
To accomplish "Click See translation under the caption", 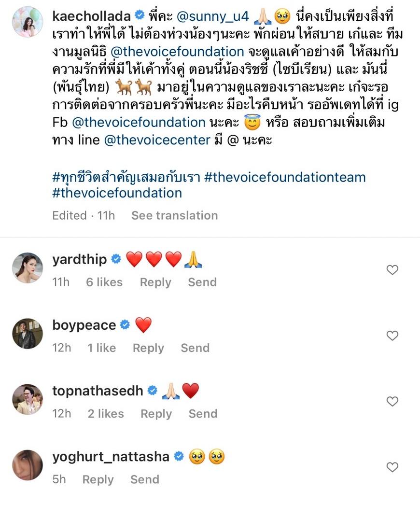I will coord(174,215).
